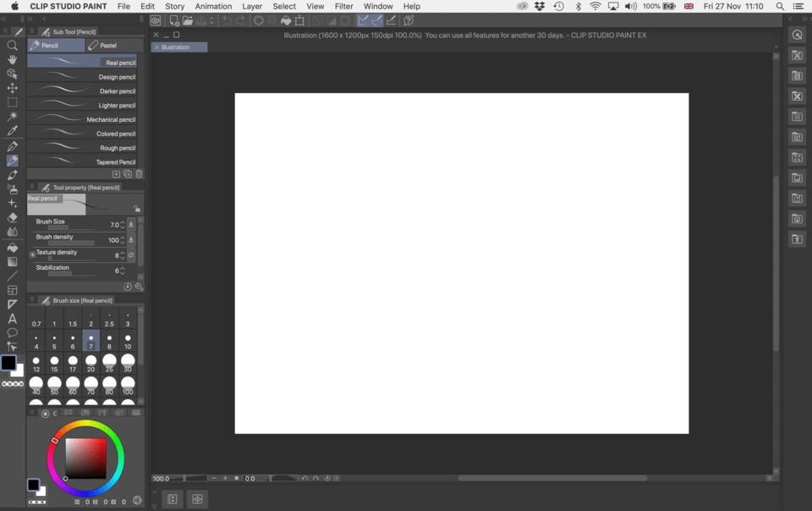Click the Clear selection burst icon
The width and height of the screenshot is (812, 511).
(x=259, y=20)
